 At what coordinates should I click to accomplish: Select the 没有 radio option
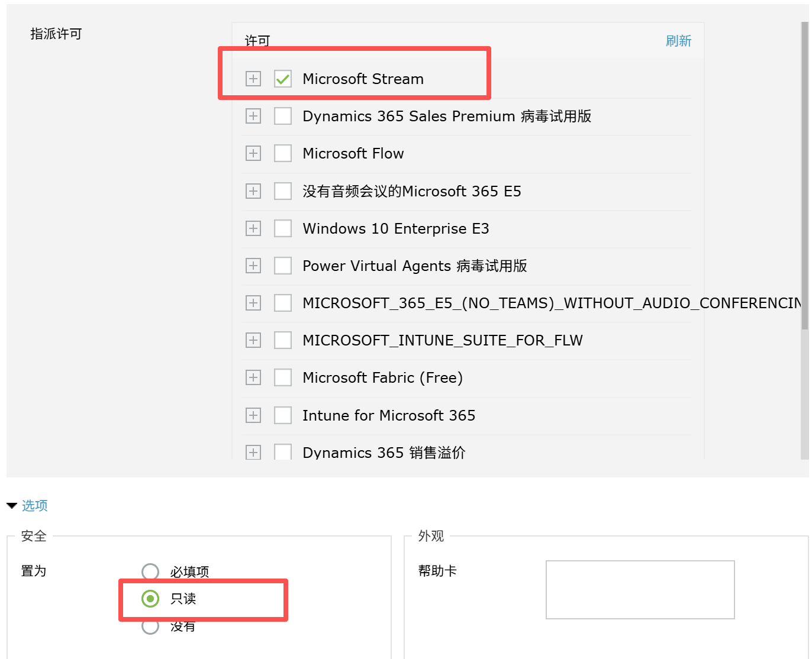(150, 626)
